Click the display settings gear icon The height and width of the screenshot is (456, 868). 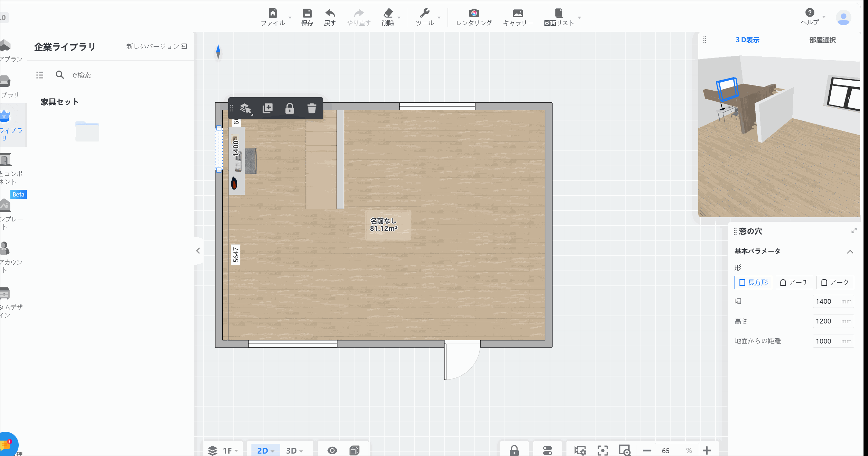(x=580, y=450)
